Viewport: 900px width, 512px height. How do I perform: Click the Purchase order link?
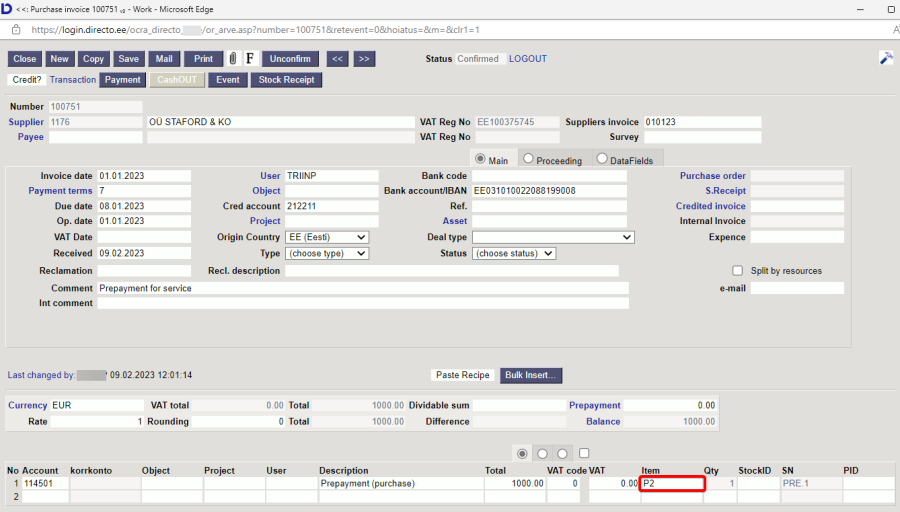click(713, 176)
